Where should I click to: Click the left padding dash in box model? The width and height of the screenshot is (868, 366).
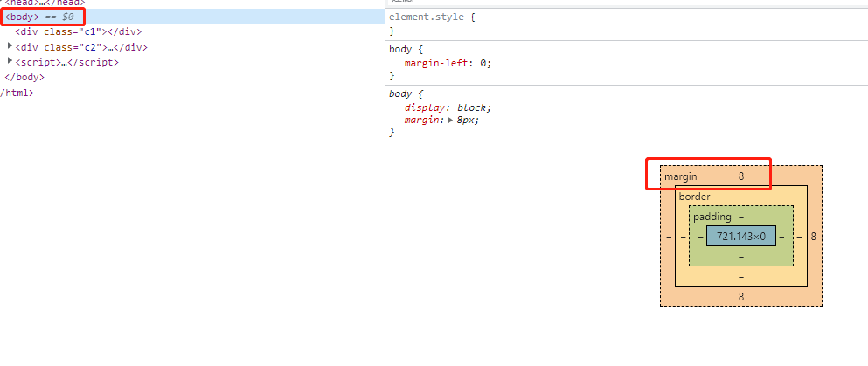(700, 237)
